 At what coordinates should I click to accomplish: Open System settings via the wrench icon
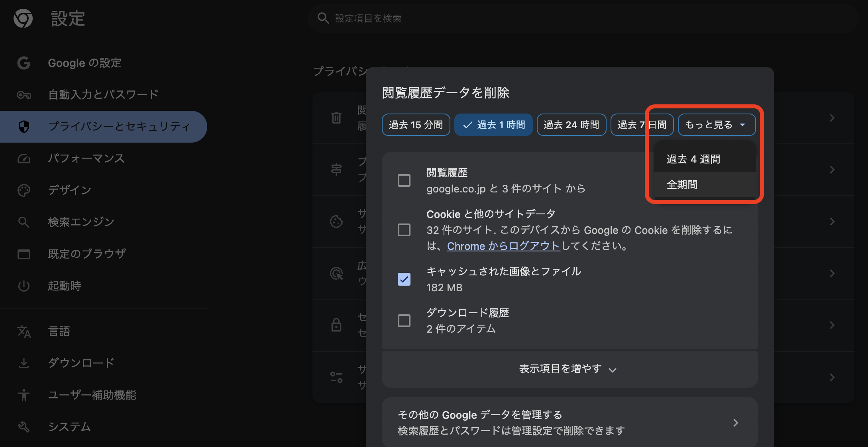coord(24,426)
